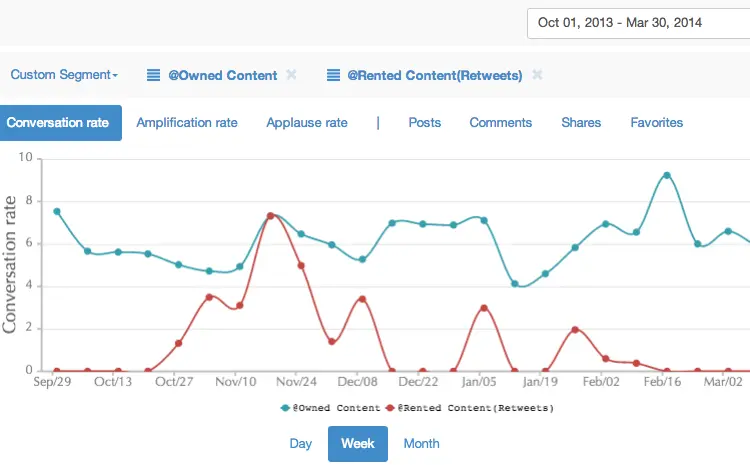Toggle @Owned Content series in legend

pyautogui.click(x=331, y=408)
